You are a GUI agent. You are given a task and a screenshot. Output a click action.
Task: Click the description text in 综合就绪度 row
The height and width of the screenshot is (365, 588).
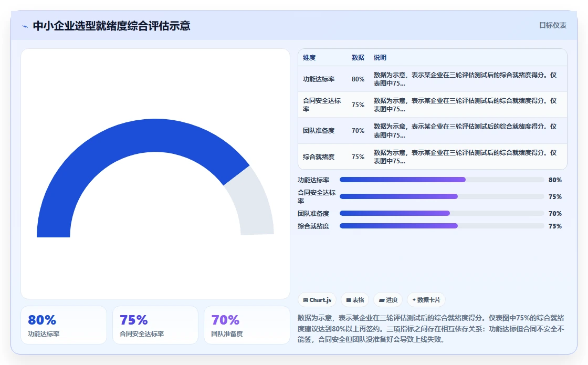[465, 157]
